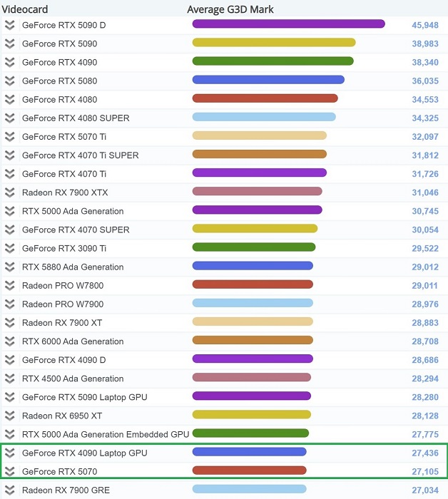Expand chevron beside RTX 6000 Ada Generation
Viewport: 448px width, 499px height.
click(x=10, y=341)
